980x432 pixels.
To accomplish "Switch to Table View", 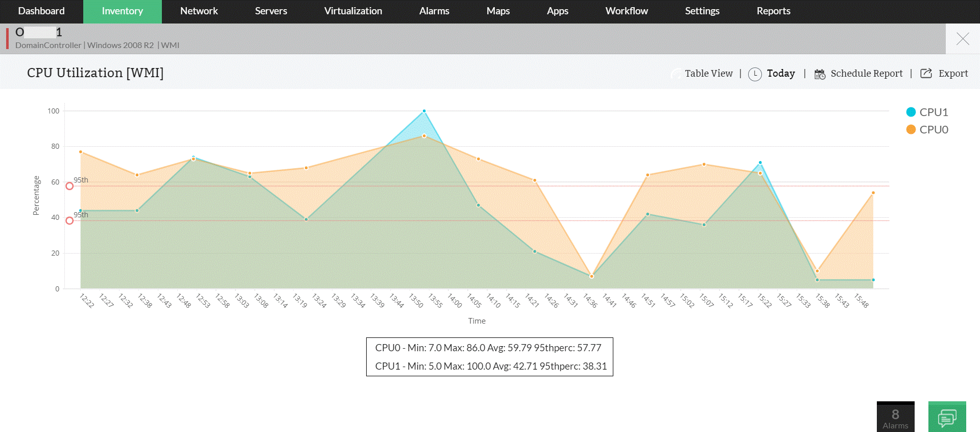I will point(708,74).
